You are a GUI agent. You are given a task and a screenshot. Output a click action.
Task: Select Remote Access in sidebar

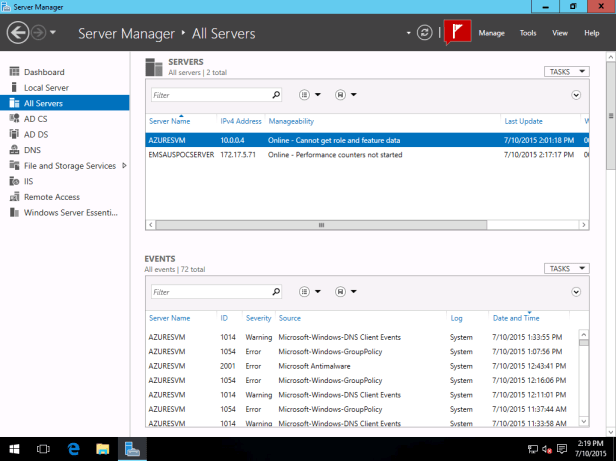[x=52, y=197]
